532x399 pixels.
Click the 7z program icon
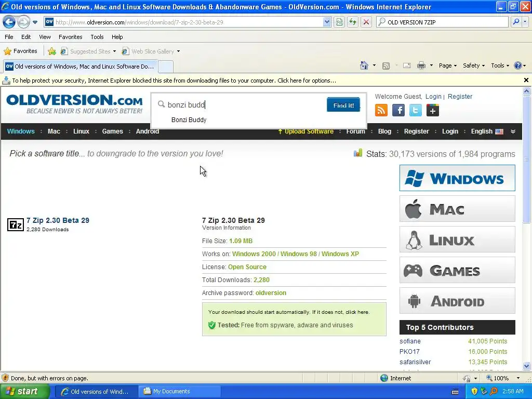pyautogui.click(x=15, y=224)
